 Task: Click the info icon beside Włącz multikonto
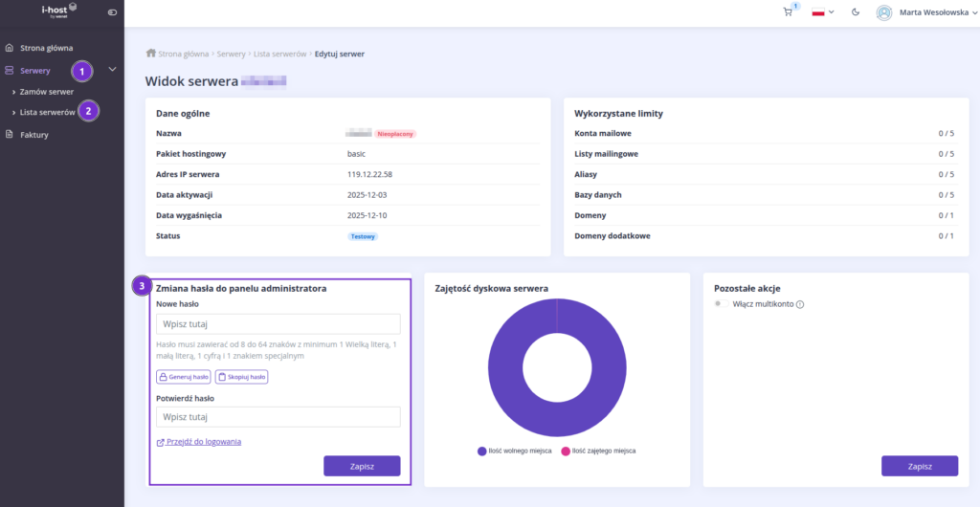(800, 304)
